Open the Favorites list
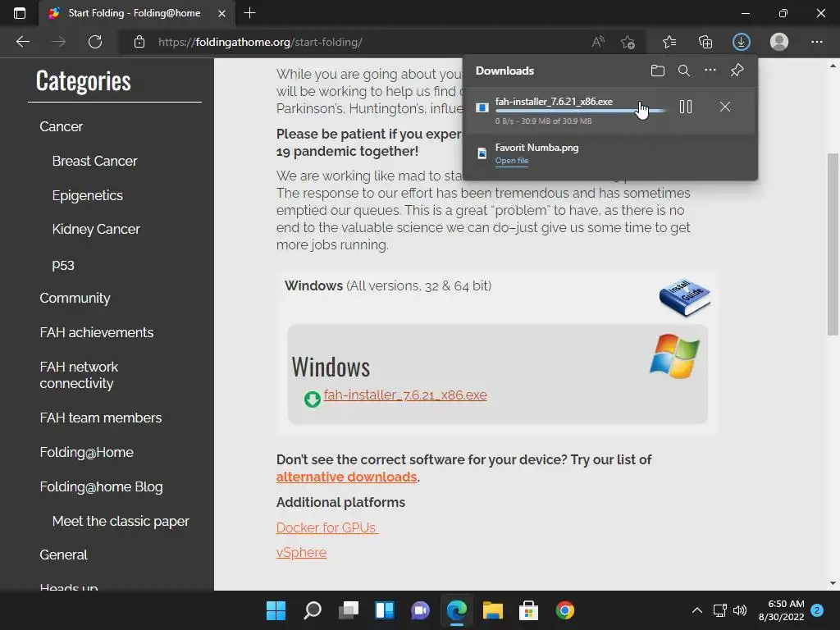Viewport: 840px width, 630px height. click(x=669, y=42)
